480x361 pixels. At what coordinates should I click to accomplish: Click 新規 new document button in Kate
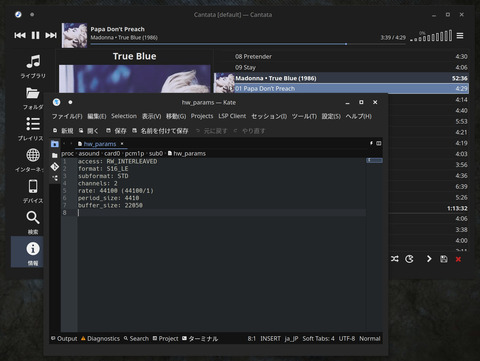pyautogui.click(x=63, y=131)
